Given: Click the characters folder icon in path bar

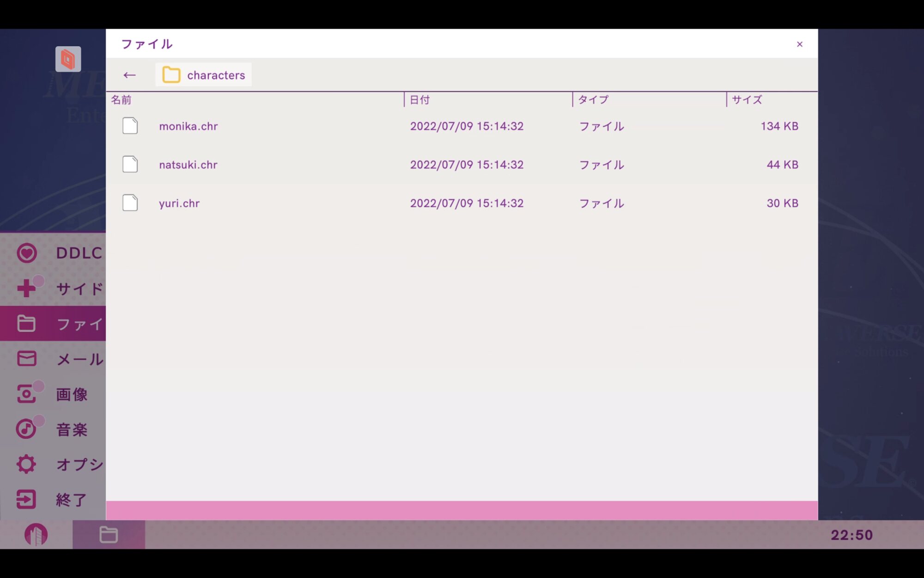Looking at the screenshot, I should [x=171, y=75].
